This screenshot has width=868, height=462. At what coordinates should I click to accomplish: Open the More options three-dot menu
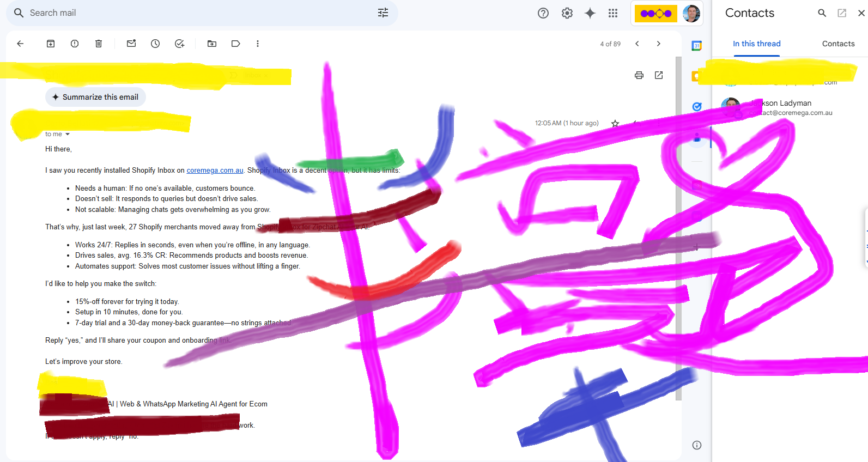[258, 44]
